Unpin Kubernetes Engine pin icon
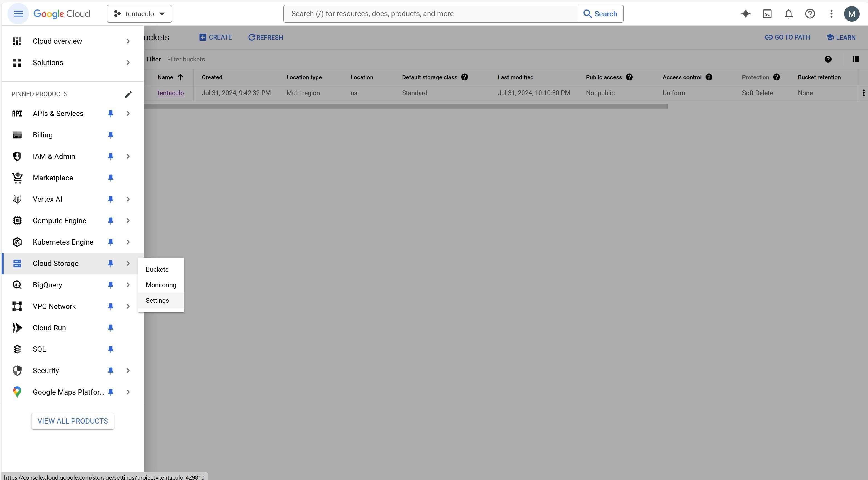868x480 pixels. point(111,242)
